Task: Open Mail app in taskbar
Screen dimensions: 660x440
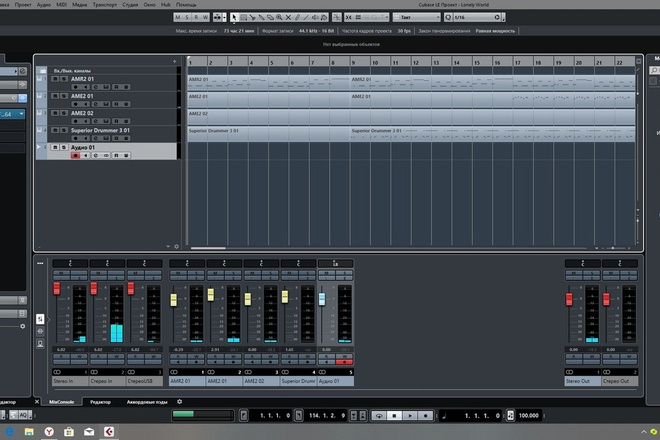Action: pyautogui.click(x=89, y=432)
